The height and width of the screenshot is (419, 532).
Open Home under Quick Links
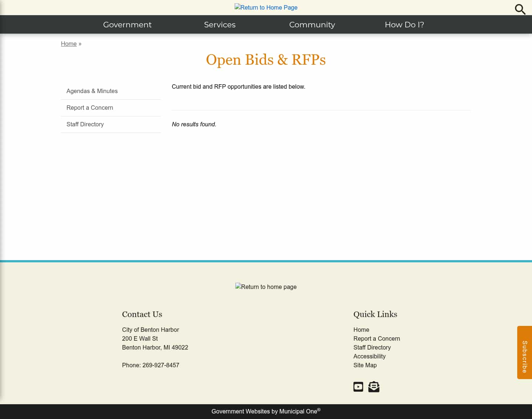tap(361, 330)
